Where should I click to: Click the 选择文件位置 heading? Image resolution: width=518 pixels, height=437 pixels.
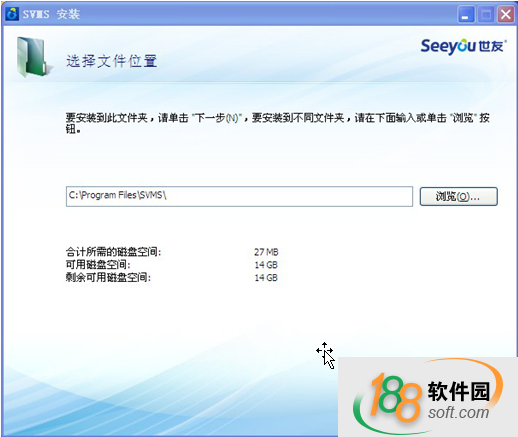click(x=111, y=61)
